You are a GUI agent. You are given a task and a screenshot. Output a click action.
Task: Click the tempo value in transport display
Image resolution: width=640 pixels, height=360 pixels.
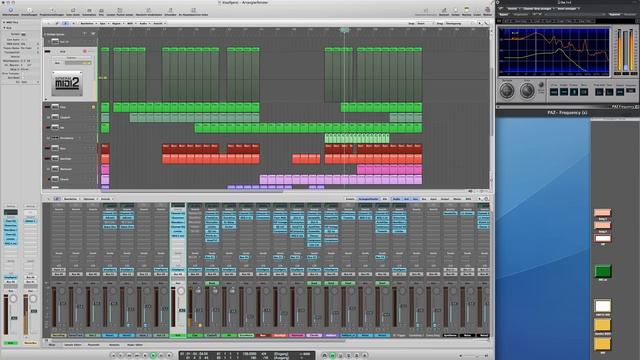[249, 353]
